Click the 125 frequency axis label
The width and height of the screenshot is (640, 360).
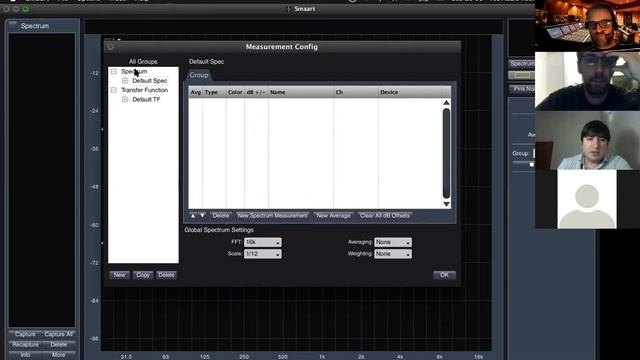pos(204,357)
